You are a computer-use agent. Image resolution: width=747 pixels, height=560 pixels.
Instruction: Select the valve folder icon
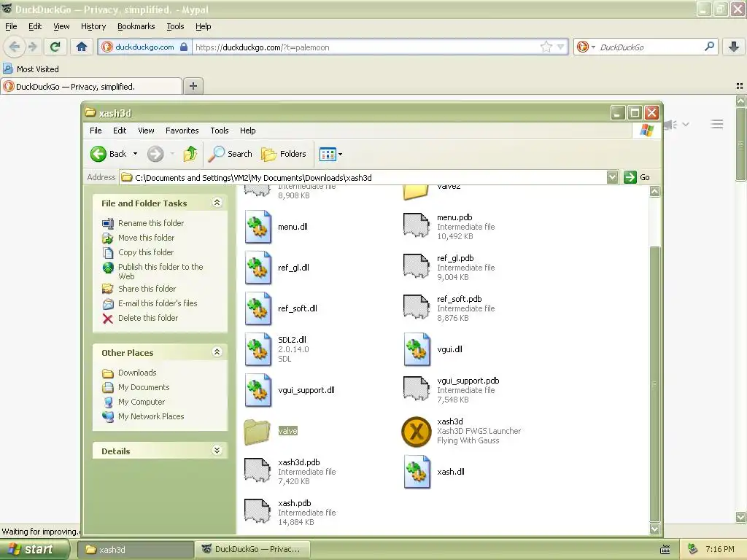[258, 432]
